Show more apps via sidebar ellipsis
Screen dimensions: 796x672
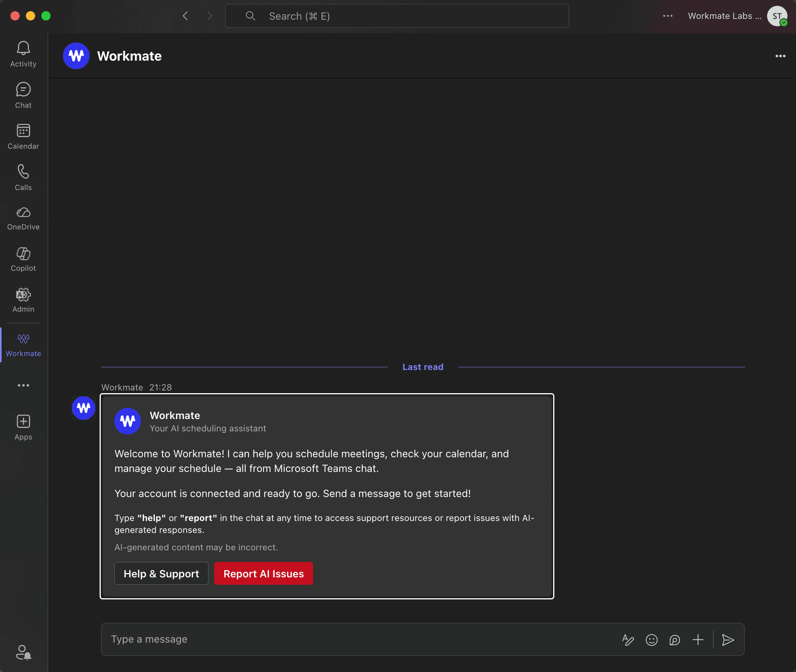(23, 385)
